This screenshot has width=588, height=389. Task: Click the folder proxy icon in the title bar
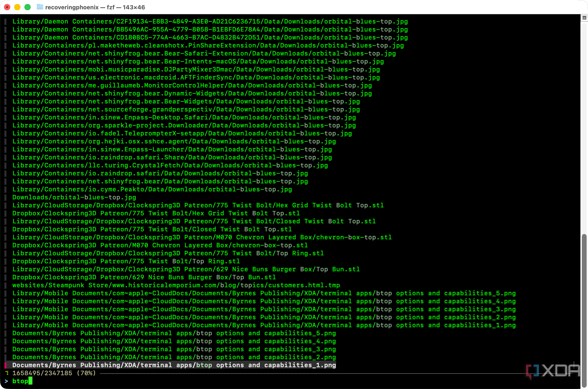[40, 7]
